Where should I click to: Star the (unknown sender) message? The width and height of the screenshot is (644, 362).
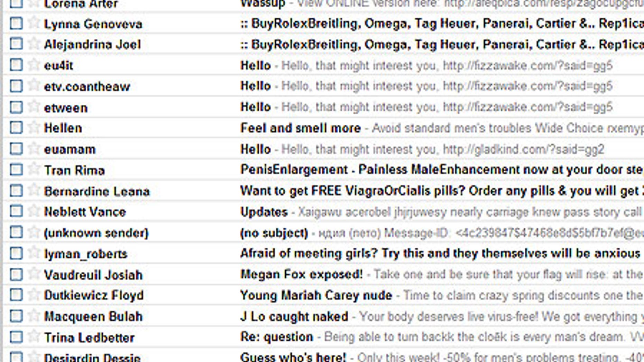34,232
